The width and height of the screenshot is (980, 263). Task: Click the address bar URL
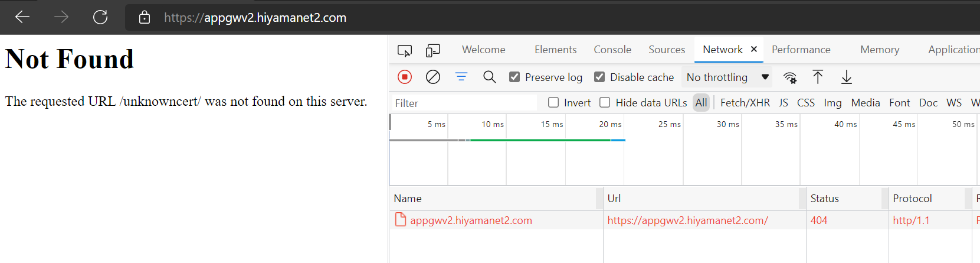[255, 18]
